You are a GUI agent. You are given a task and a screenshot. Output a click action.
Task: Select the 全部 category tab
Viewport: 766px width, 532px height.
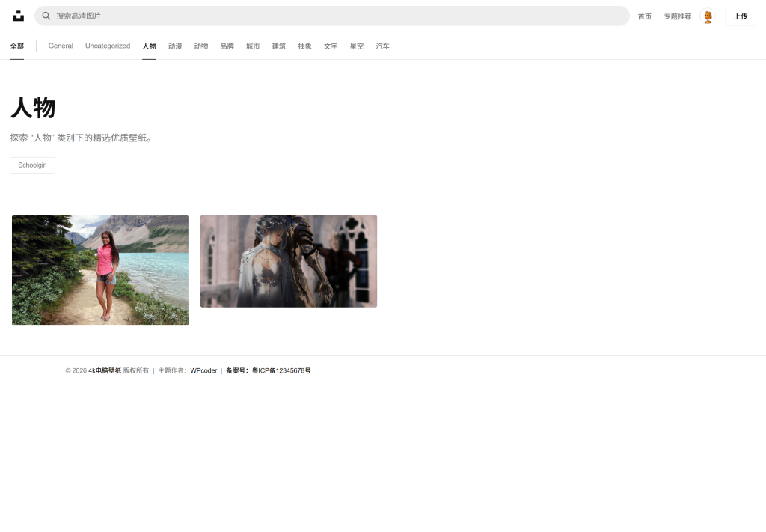tap(16, 46)
